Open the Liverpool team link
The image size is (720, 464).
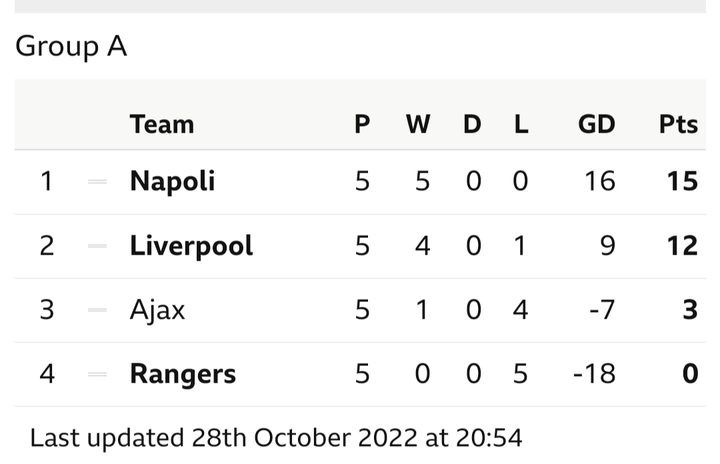(x=191, y=246)
